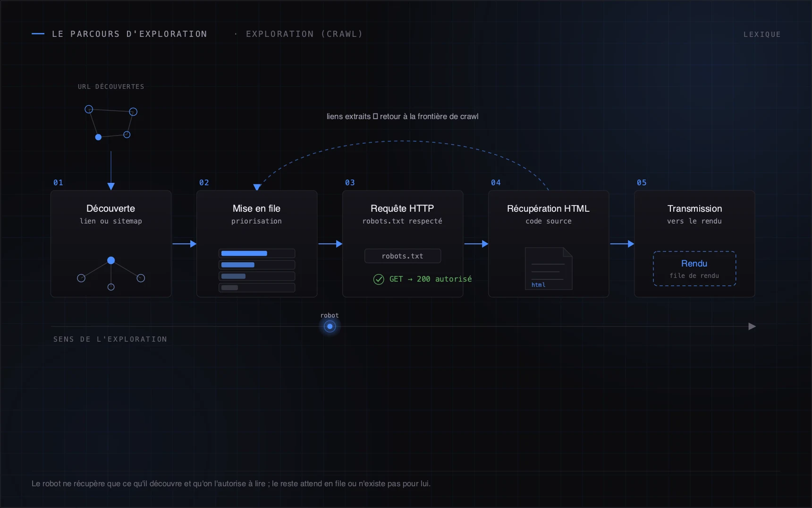The height and width of the screenshot is (508, 812).
Task: Click the robots.txt box
Action: point(403,256)
